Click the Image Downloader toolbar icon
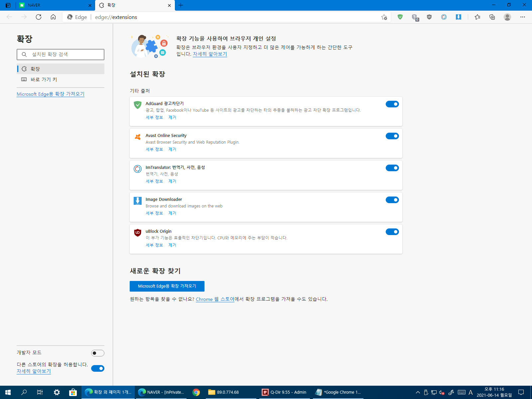532x399 pixels. [459, 17]
